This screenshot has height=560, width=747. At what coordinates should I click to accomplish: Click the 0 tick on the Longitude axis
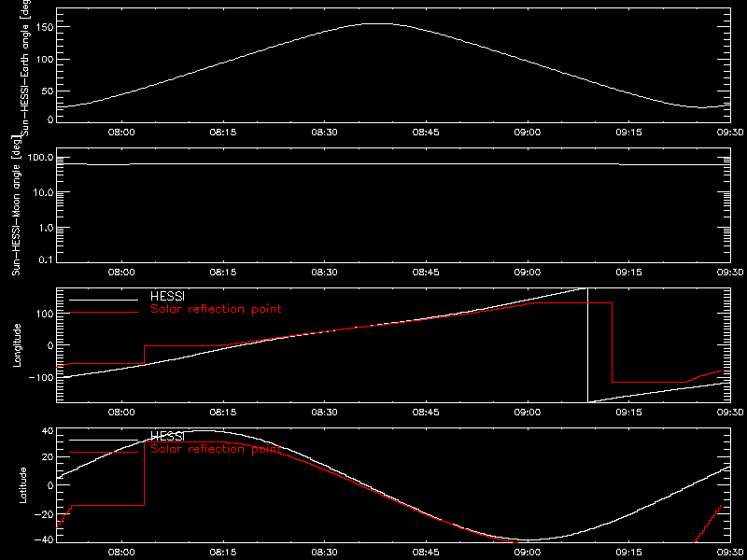point(49,344)
